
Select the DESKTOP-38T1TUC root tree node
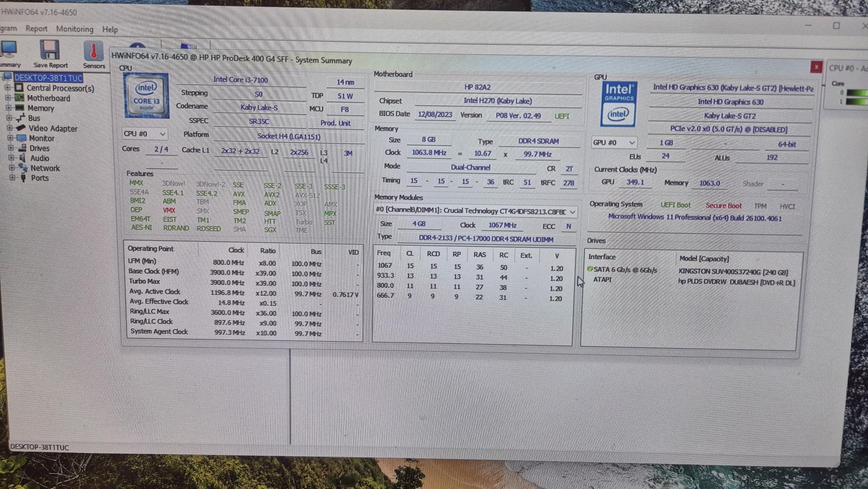click(x=48, y=78)
